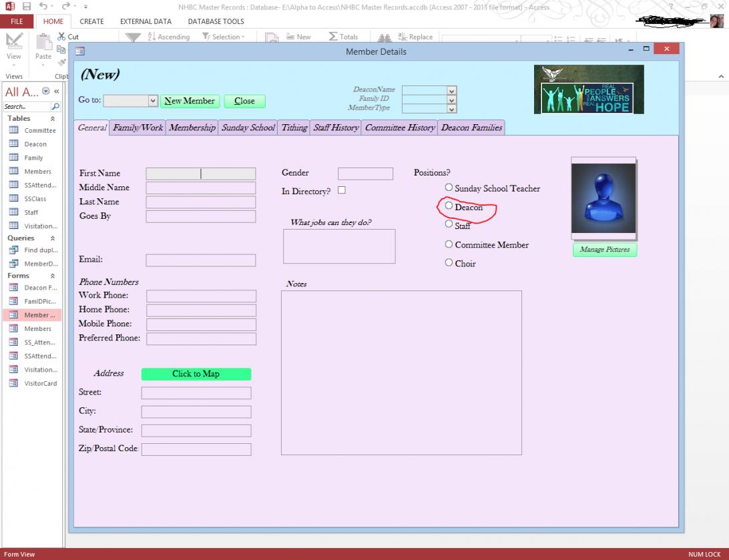Viewport: 729px width, 560px height.
Task: Open All Access Objects menu arrow
Action: click(45, 91)
